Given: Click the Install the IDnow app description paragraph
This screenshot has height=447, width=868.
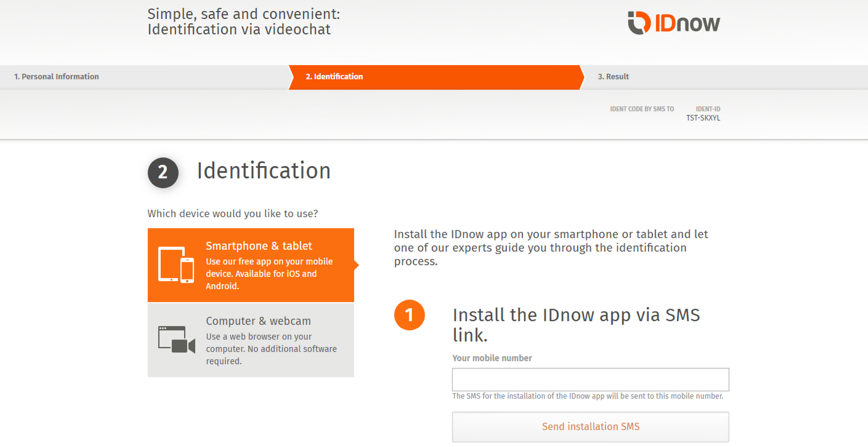Looking at the screenshot, I should [551, 248].
